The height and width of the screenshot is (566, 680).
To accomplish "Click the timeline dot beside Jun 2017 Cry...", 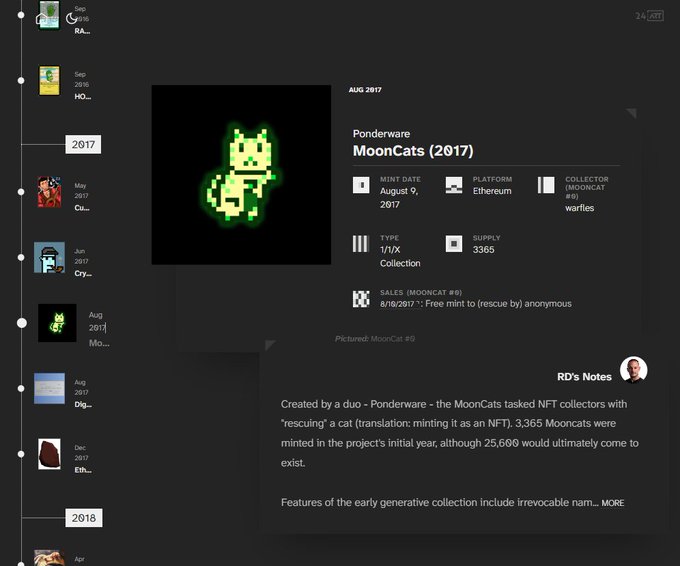I will point(21,257).
